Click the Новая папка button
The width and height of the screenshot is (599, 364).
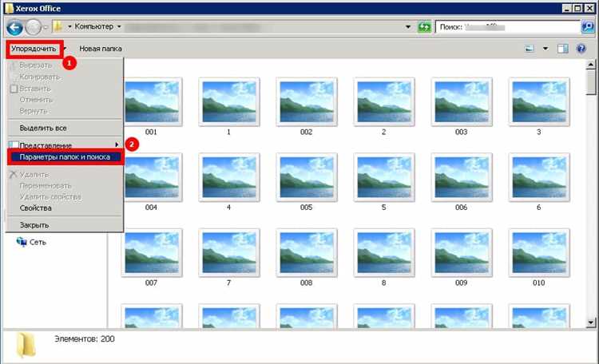[101, 49]
